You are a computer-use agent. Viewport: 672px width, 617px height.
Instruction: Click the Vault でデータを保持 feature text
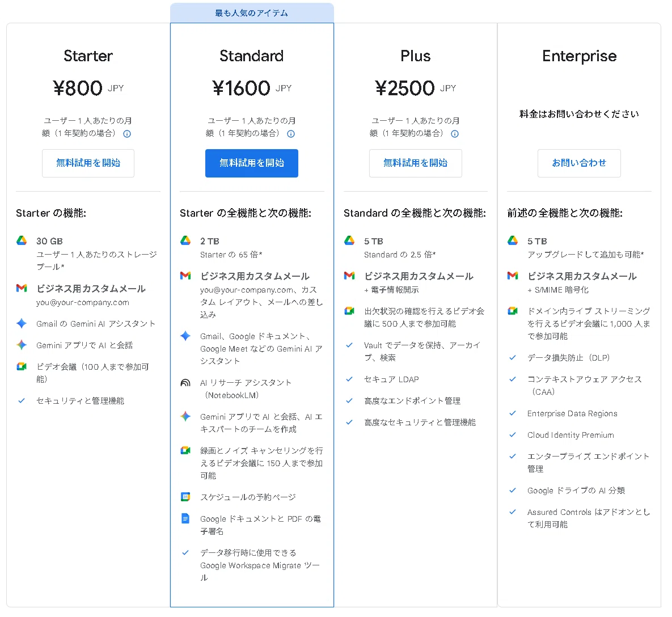(422, 352)
